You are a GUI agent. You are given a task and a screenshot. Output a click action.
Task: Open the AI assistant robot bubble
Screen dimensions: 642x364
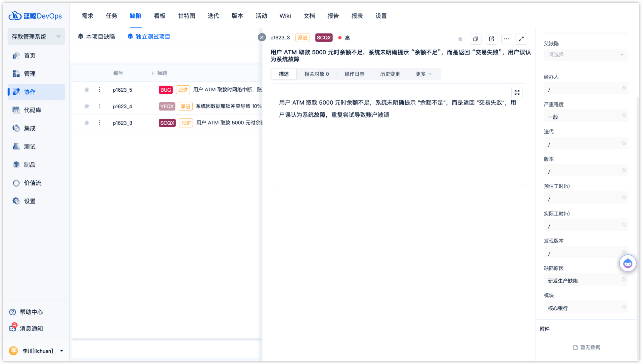pyautogui.click(x=627, y=263)
